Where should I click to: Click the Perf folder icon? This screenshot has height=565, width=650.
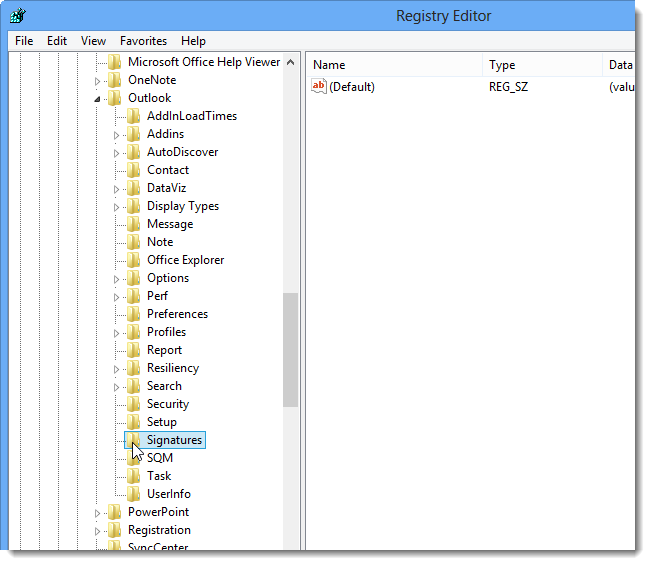tap(133, 296)
